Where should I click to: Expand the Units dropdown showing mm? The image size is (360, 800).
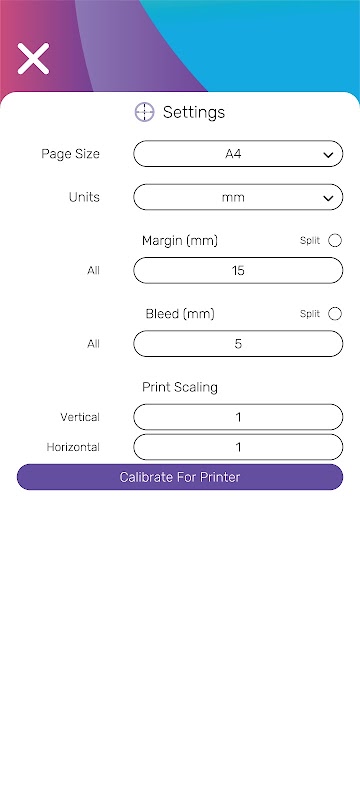pos(238,197)
